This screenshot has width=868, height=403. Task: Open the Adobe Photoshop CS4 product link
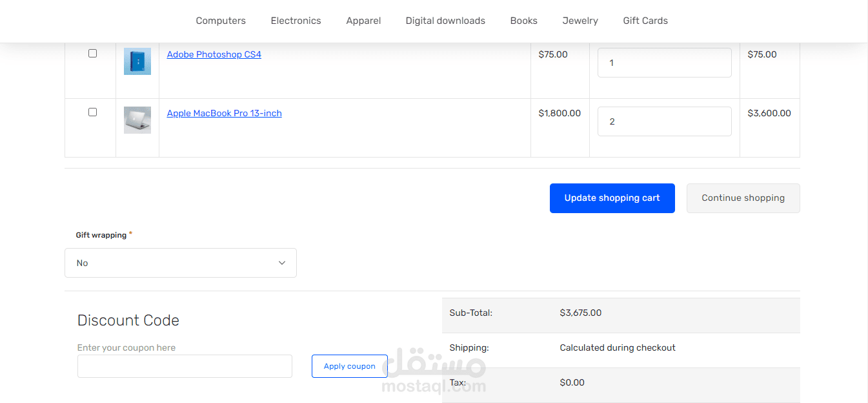click(214, 55)
